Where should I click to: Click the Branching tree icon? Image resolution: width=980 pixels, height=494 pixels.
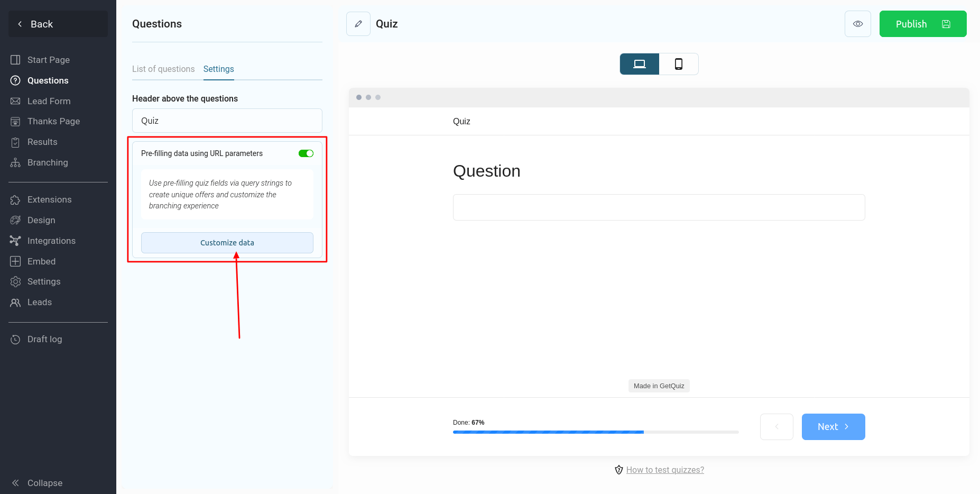click(16, 162)
